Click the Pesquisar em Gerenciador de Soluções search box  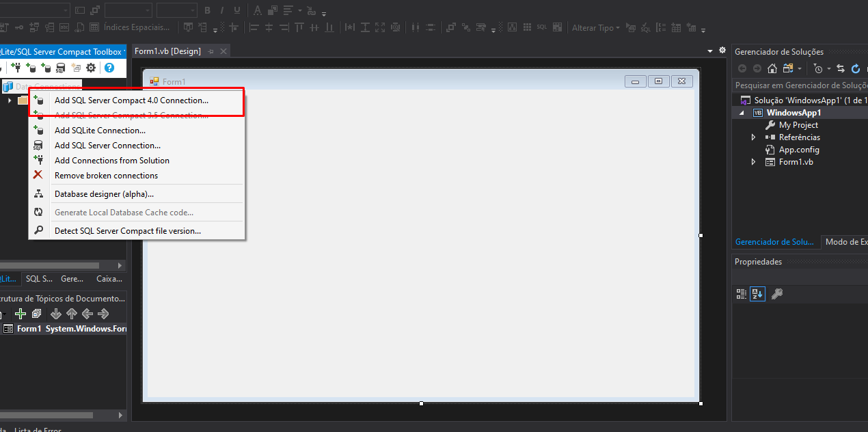coord(800,85)
